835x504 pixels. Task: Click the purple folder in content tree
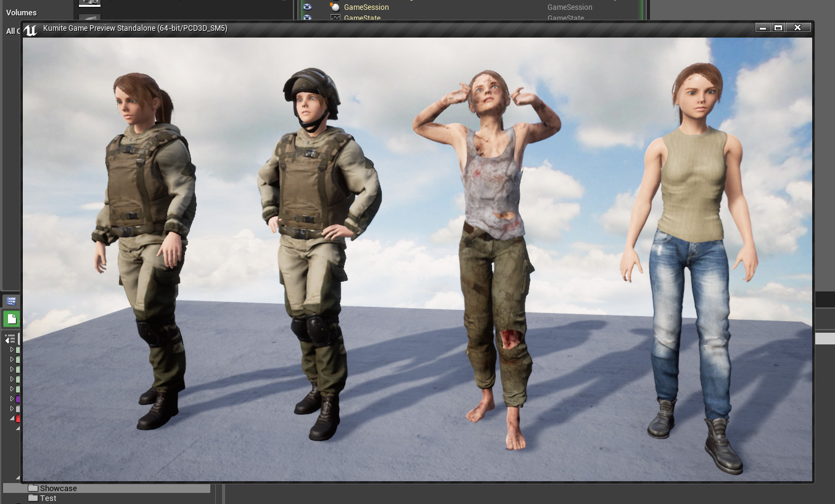[18, 399]
